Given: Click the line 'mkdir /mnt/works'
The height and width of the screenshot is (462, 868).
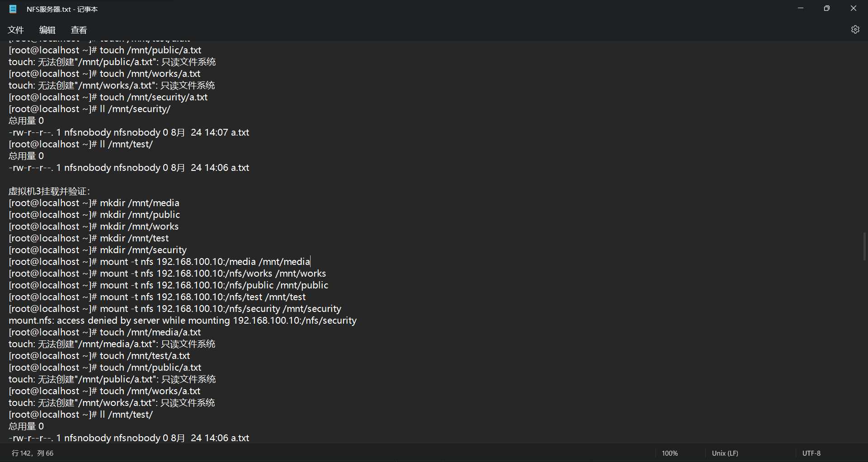Looking at the screenshot, I should pos(94,226).
